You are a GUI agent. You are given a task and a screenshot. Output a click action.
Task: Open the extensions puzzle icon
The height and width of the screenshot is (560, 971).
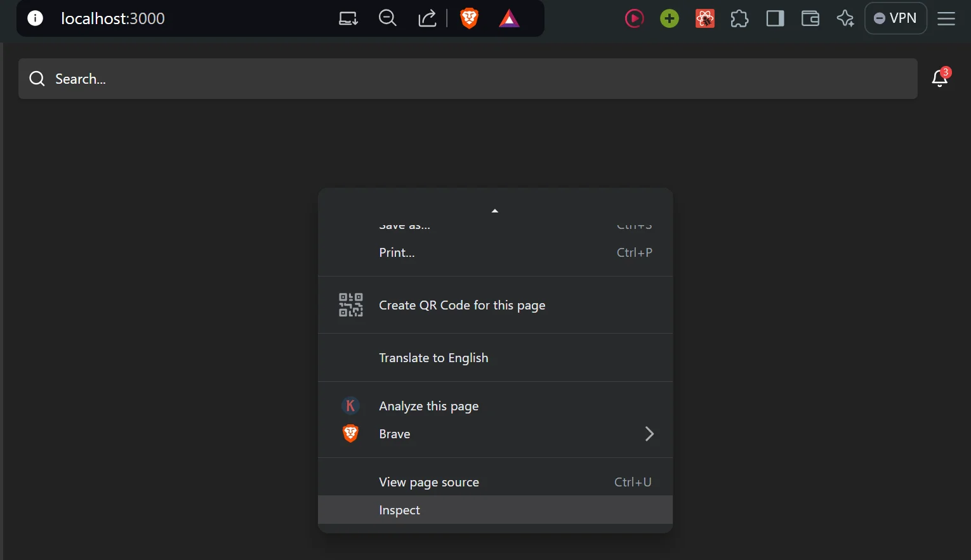(x=740, y=18)
